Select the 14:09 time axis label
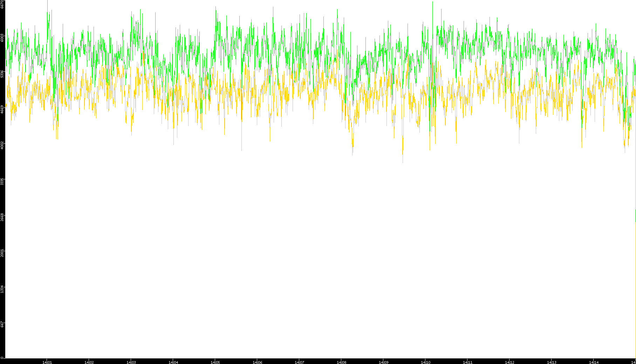The image size is (636, 364). (x=383, y=362)
